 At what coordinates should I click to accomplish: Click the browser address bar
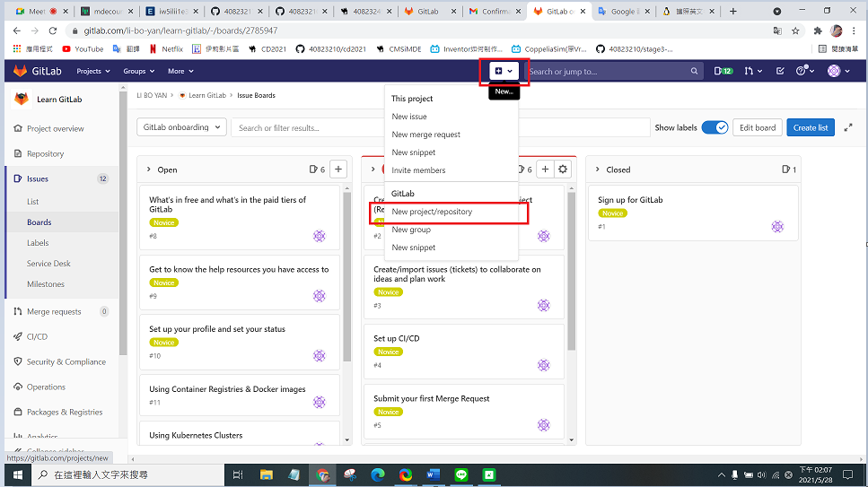click(416, 30)
